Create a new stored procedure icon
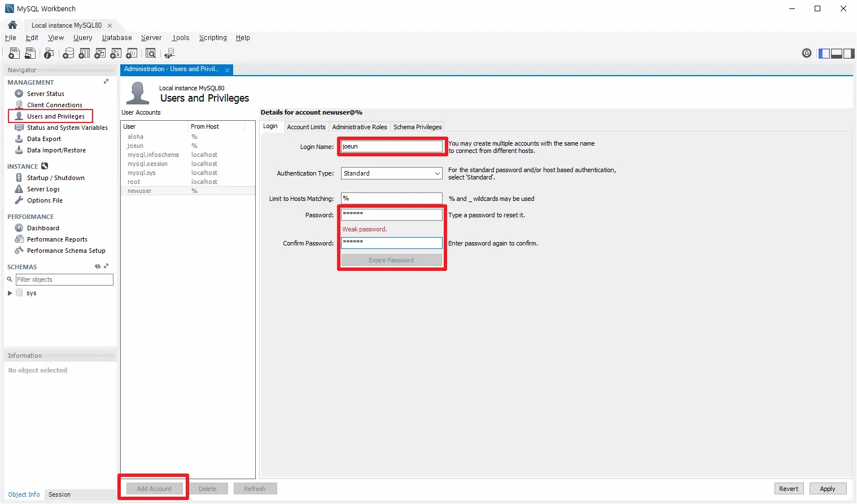This screenshot has height=504, width=857. pos(116,53)
